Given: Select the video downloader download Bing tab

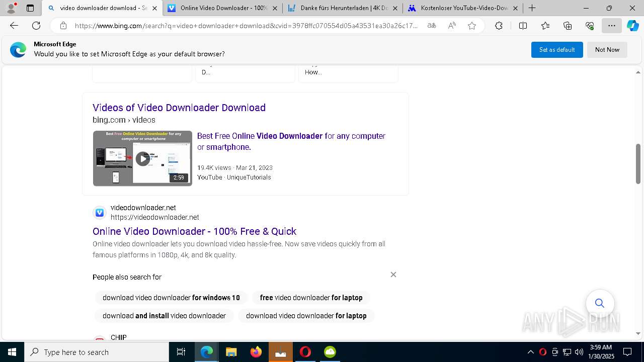Looking at the screenshot, I should point(102,8).
